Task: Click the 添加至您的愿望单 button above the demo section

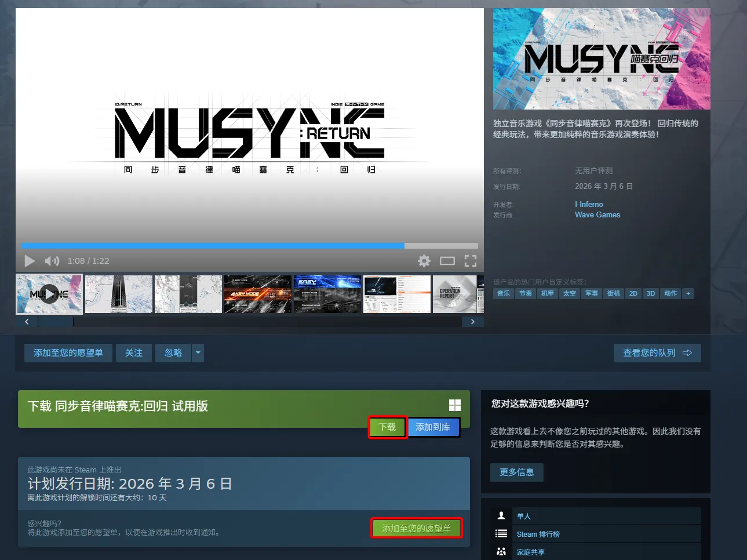Action: click(x=68, y=353)
